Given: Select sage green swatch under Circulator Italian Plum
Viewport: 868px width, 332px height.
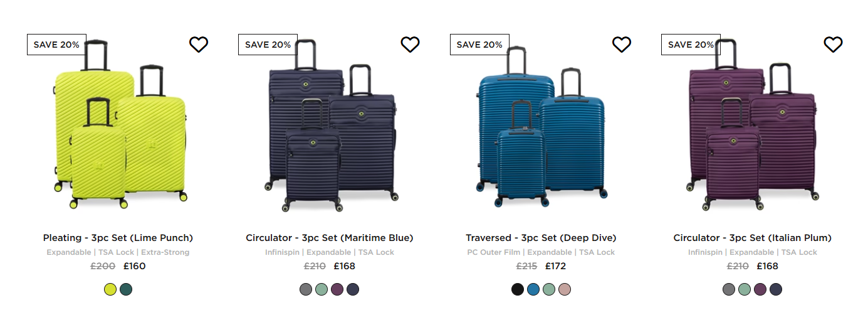Looking at the screenshot, I should pyautogui.click(x=745, y=289).
